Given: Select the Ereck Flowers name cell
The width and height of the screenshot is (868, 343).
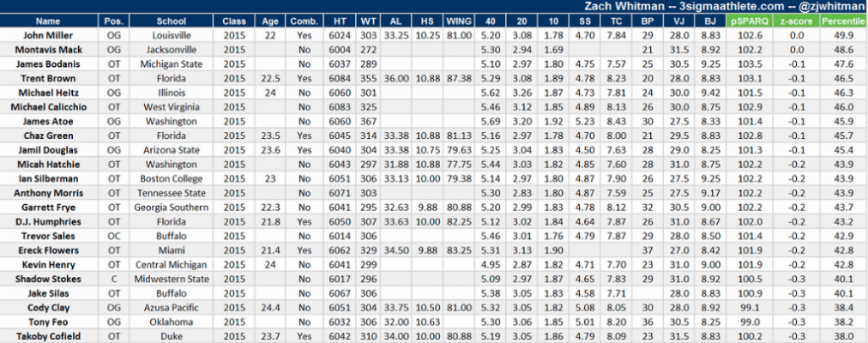Looking at the screenshot, I should point(48,250).
